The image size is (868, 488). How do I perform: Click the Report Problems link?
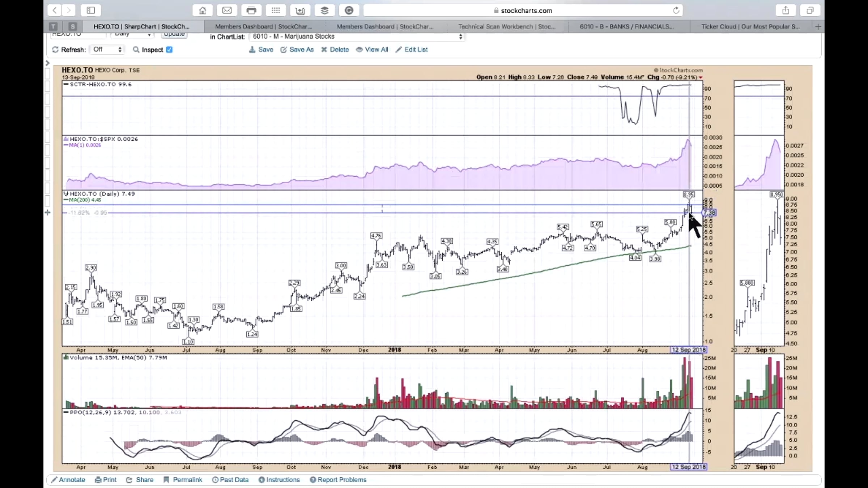338,480
